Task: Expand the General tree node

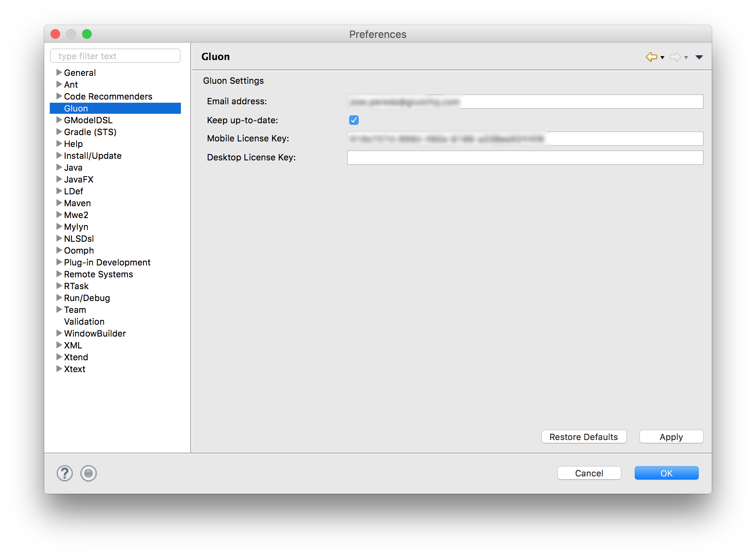Action: tap(59, 72)
